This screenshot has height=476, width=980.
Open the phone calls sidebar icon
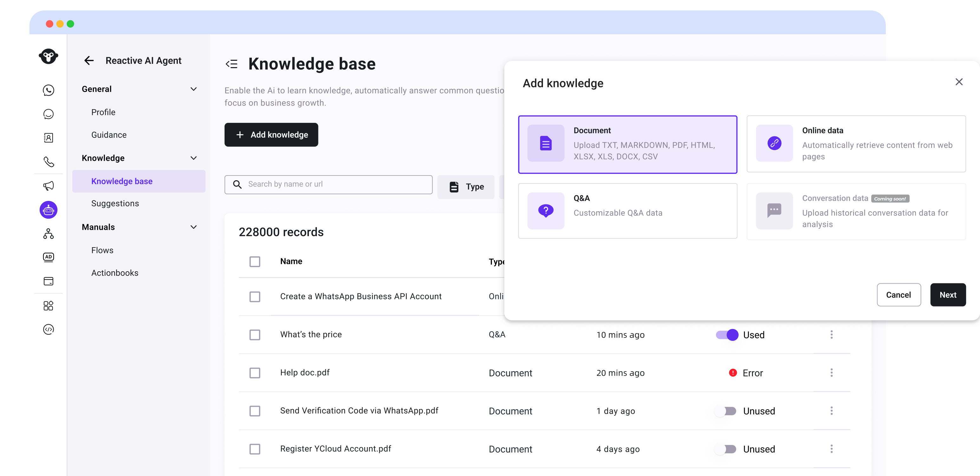coord(48,162)
